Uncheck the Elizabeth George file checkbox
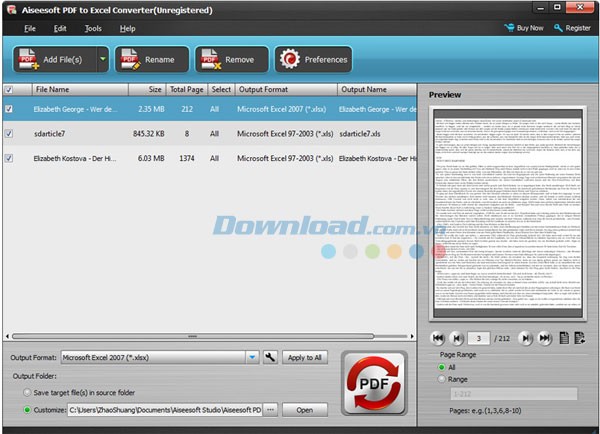Image resolution: width=600 pixels, height=434 pixels. tap(8, 109)
